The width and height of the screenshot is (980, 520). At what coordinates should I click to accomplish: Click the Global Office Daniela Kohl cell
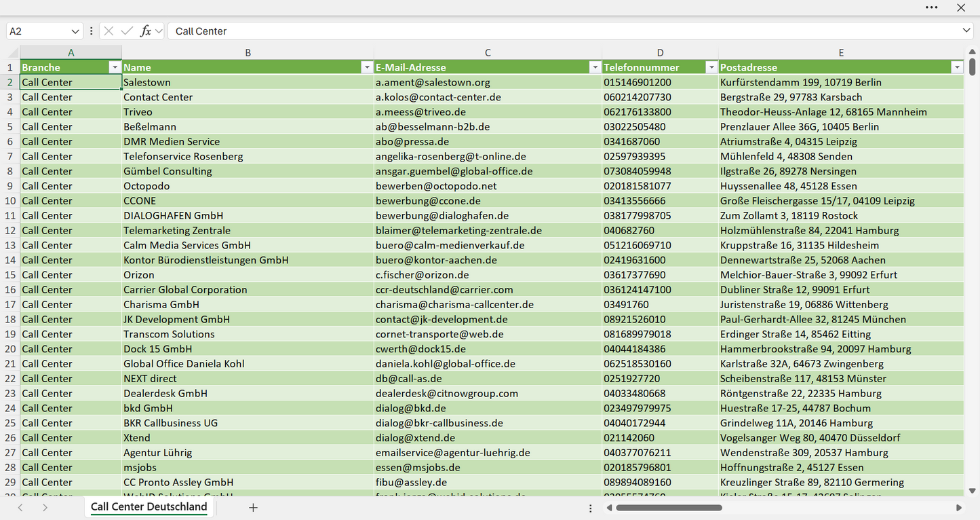(x=248, y=364)
